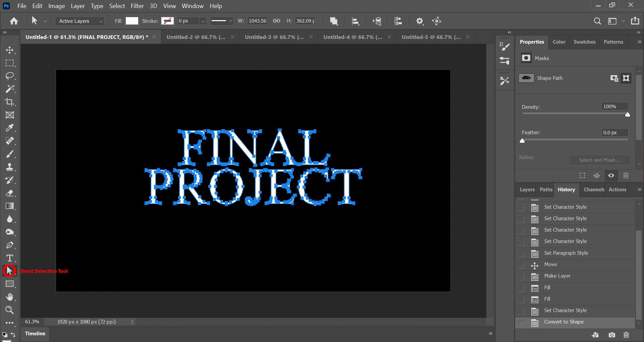
Task: Click the Select and Mask button
Action: tap(599, 160)
